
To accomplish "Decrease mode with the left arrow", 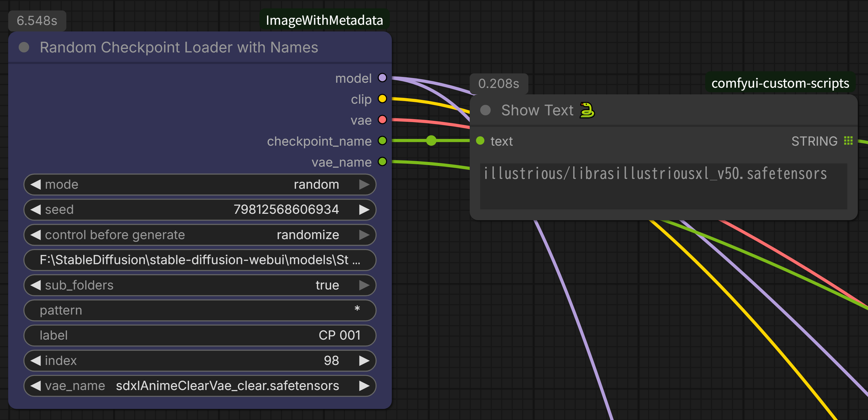I will [x=35, y=184].
